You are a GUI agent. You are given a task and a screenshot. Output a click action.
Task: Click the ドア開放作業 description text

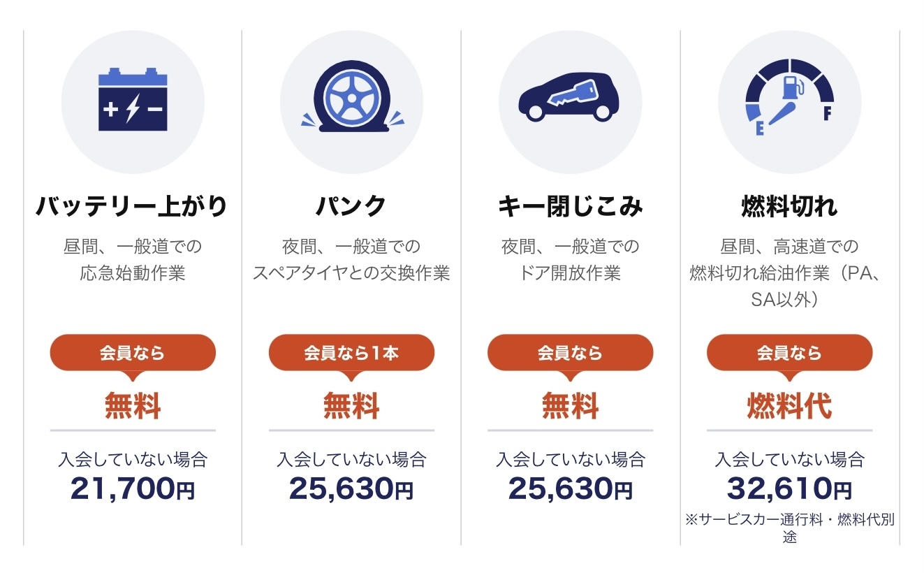tap(571, 273)
